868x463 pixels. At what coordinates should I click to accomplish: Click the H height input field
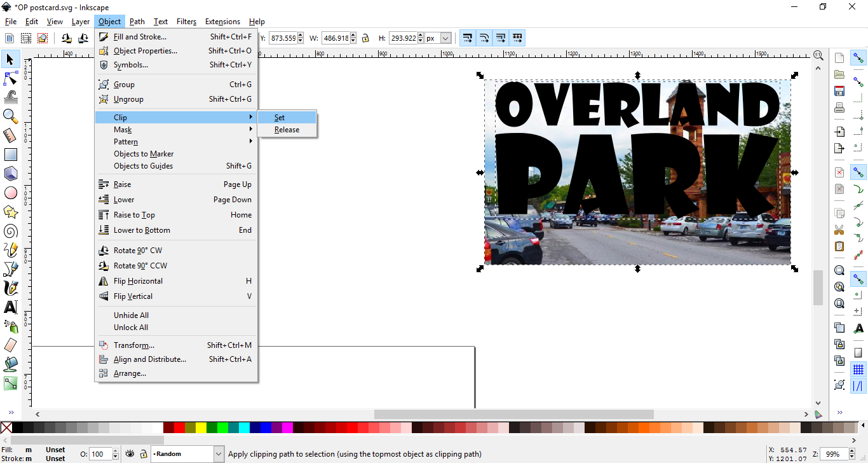point(403,38)
